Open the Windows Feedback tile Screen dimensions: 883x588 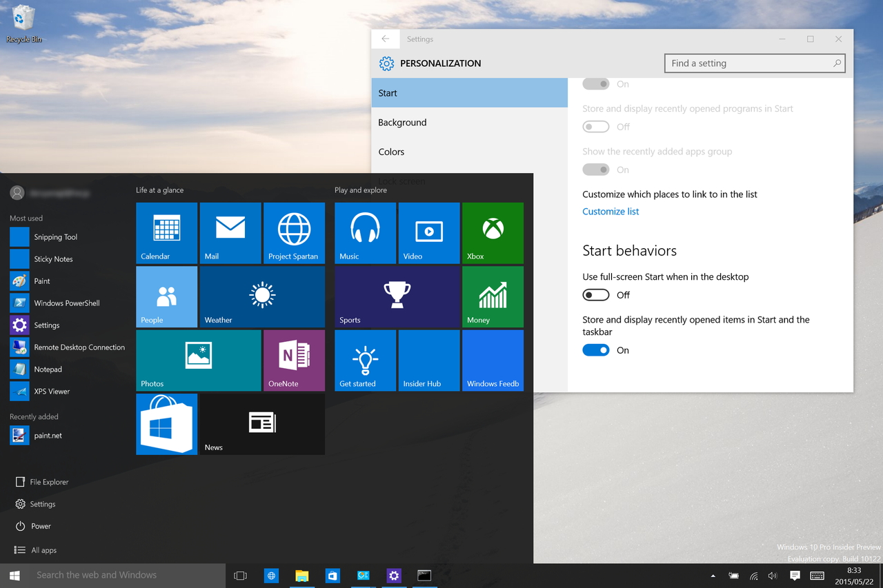pos(493,361)
